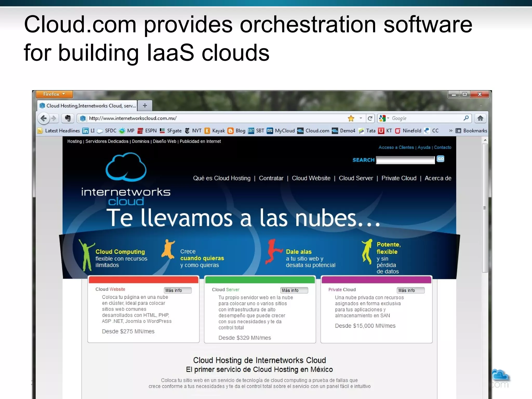Open the SBT bookmark
Viewport: 532px width, 399px height.
[256, 131]
